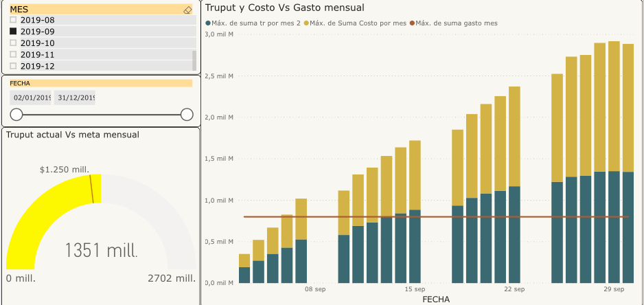This screenshot has width=644, height=305.
Task: Click brown legend marker for suma gasto mes
Action: 412,23
